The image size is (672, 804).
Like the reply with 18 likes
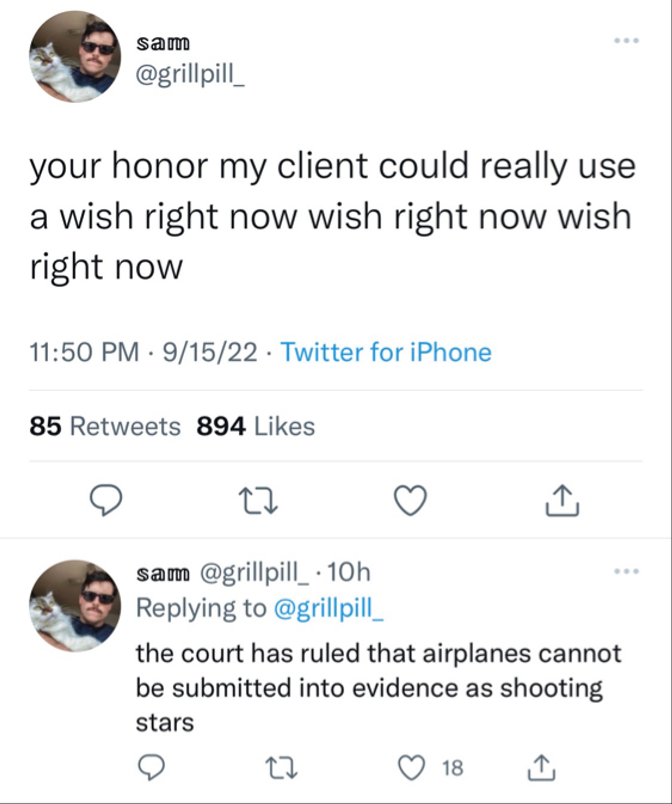pos(411,767)
